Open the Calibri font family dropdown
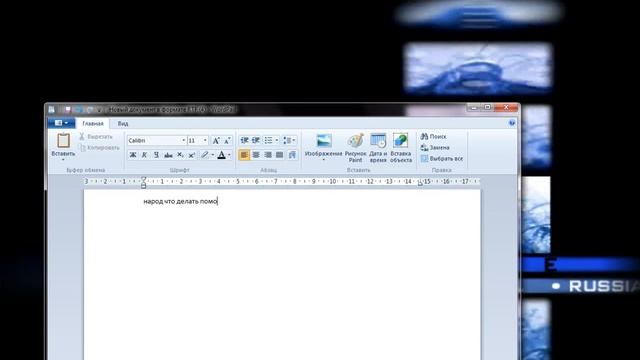This screenshot has height=360, width=640. pyautogui.click(x=183, y=140)
